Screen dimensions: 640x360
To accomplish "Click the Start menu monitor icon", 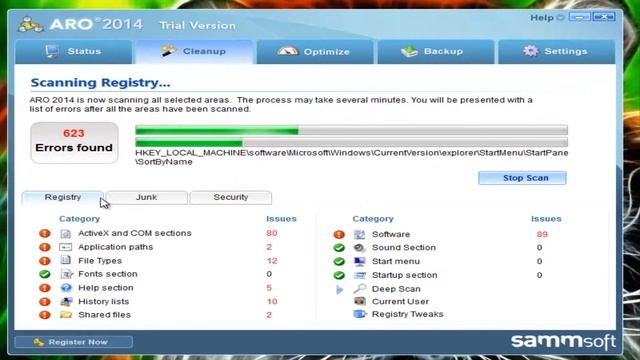I will click(x=359, y=262).
